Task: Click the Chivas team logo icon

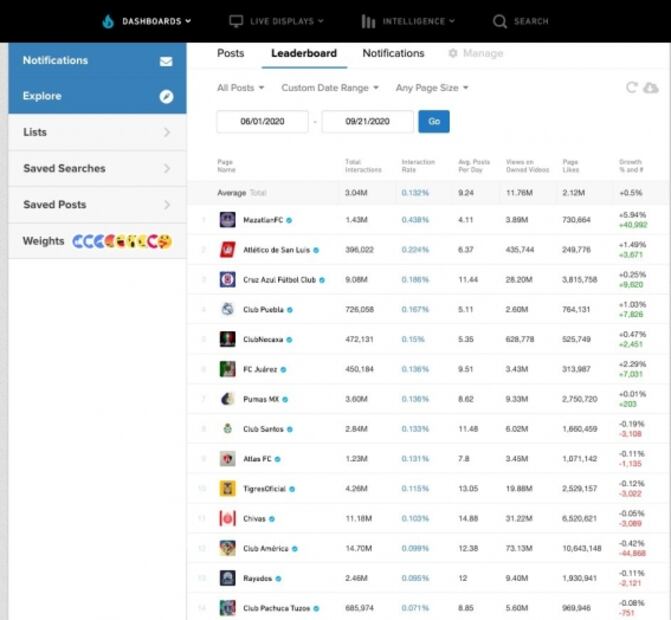Action: coord(227,519)
